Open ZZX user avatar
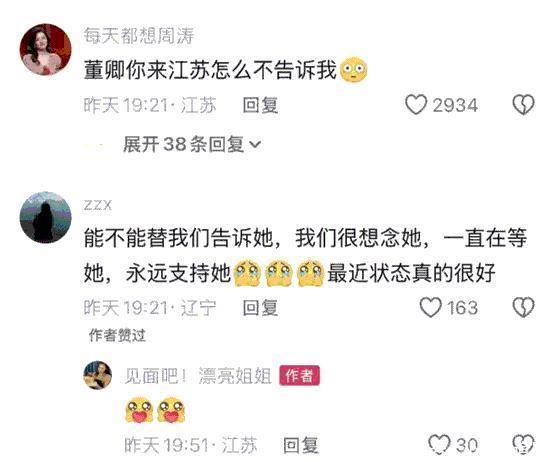Viewport: 553px width, 462px height. tap(45, 218)
